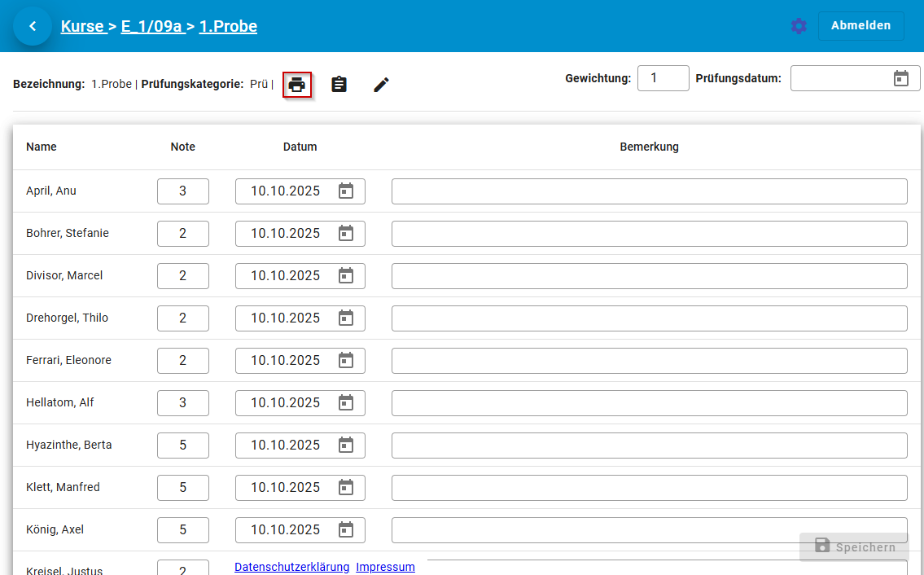Screen dimensions: 924x575
Task: Edit the Note field for Drehorgel, Thilo
Action: [x=182, y=318]
